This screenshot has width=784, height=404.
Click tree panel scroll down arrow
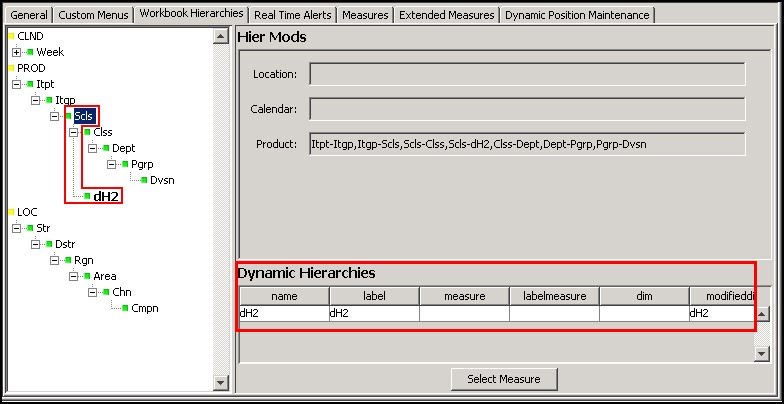point(220,382)
